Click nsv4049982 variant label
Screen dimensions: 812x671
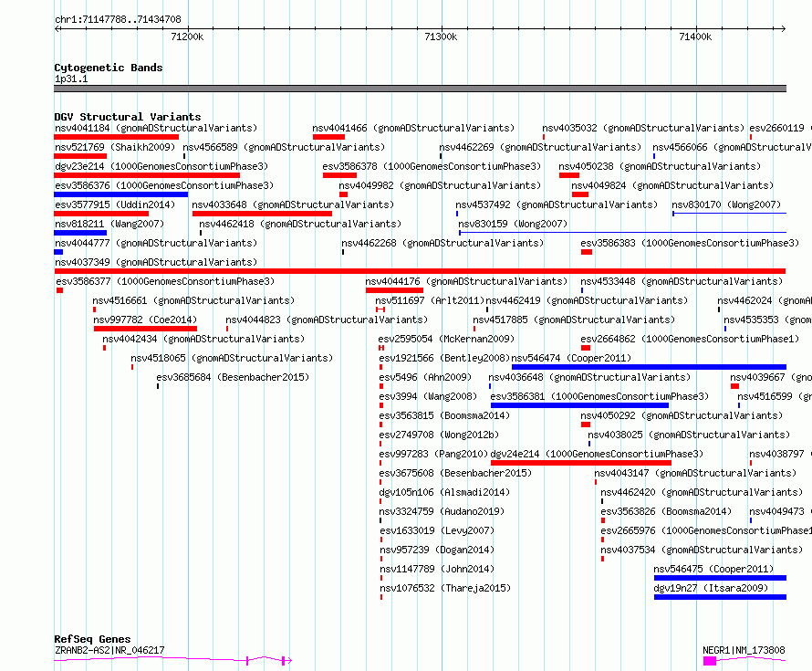(x=440, y=185)
